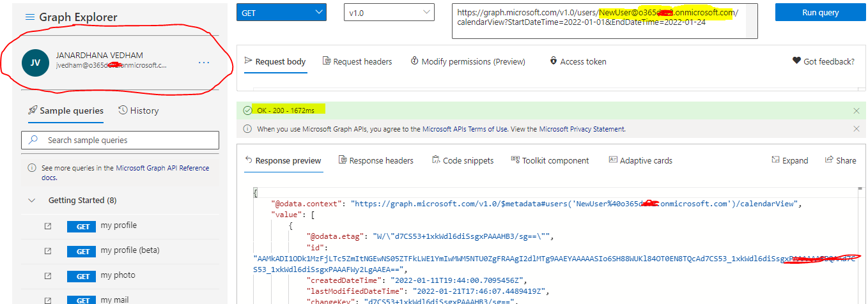Collapse the Getting Started section

click(x=32, y=201)
